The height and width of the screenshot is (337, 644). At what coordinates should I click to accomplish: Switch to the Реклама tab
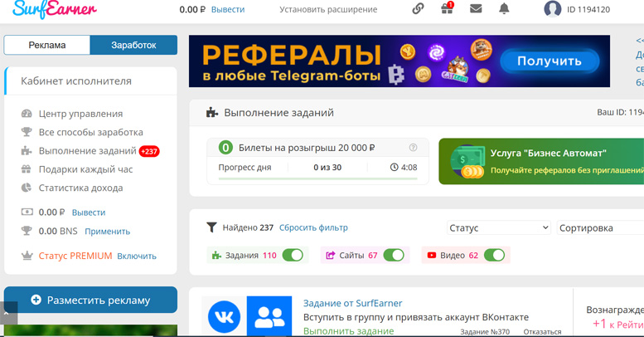[x=46, y=45]
